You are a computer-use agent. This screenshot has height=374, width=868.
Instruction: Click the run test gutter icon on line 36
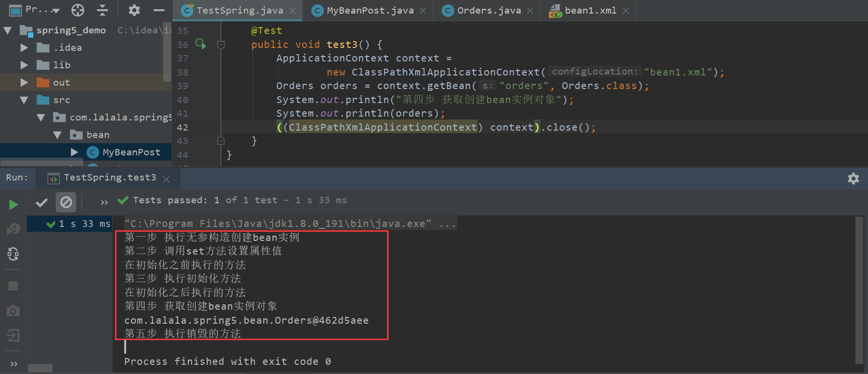201,44
